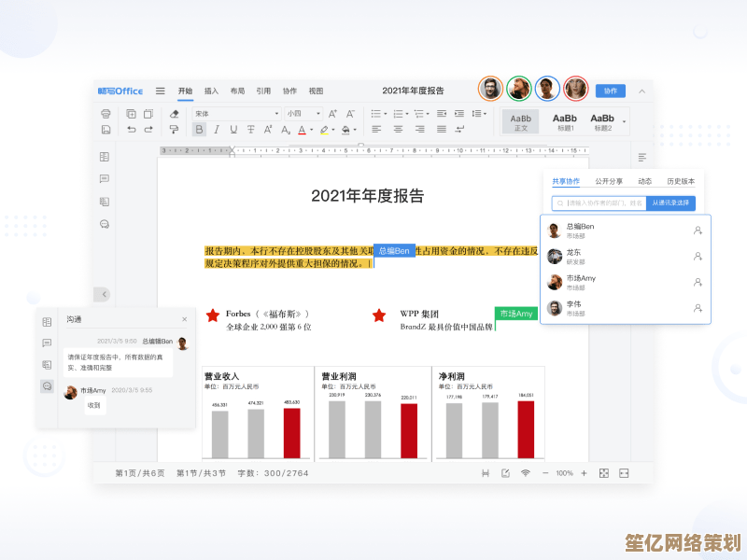Toggle underline formatting
This screenshot has width=747, height=560.
pyautogui.click(x=233, y=130)
